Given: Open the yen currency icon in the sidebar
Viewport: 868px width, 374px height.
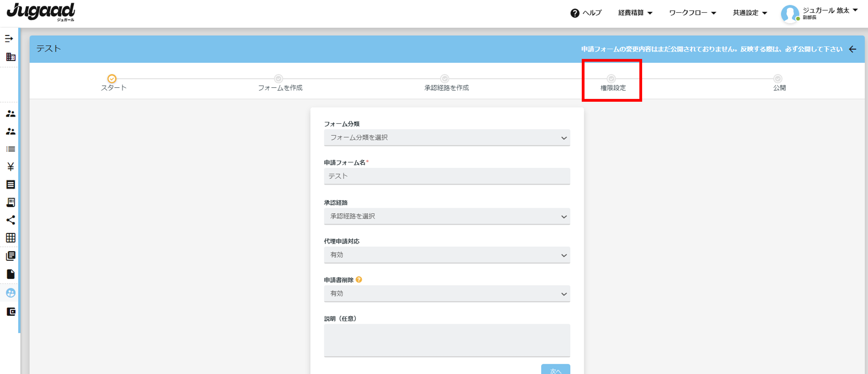Looking at the screenshot, I should 10,167.
